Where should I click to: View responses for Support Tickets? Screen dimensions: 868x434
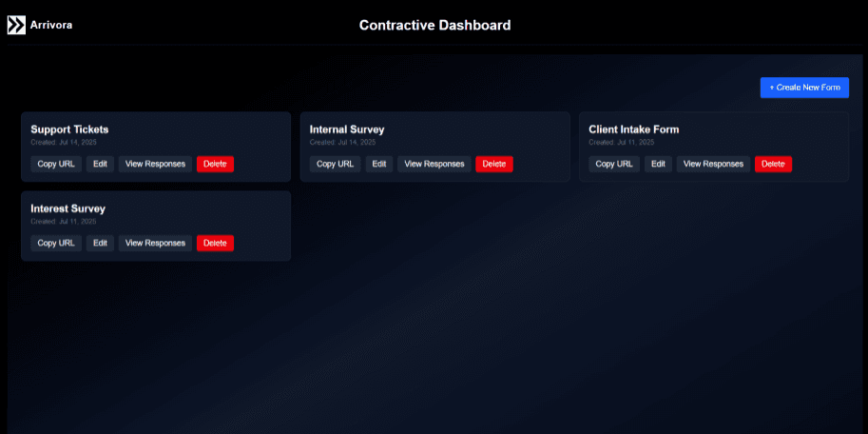[x=155, y=164]
